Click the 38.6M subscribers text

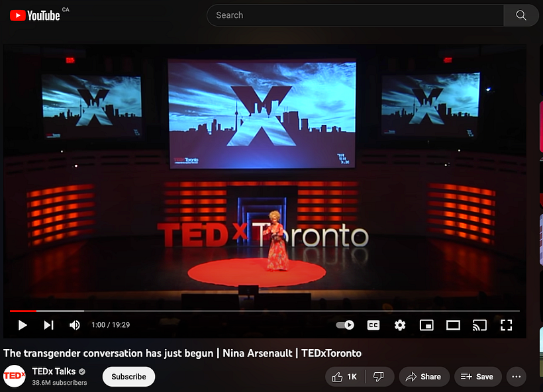click(59, 383)
